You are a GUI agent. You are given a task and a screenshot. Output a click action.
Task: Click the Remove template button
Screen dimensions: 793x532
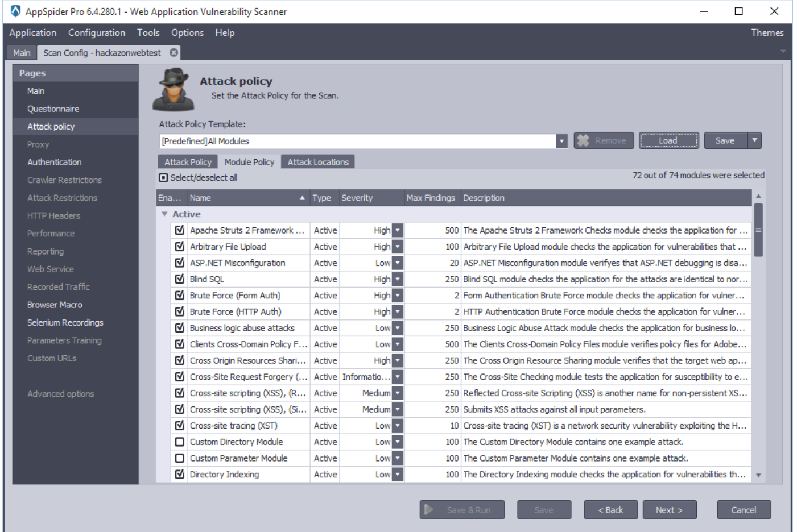coord(604,140)
